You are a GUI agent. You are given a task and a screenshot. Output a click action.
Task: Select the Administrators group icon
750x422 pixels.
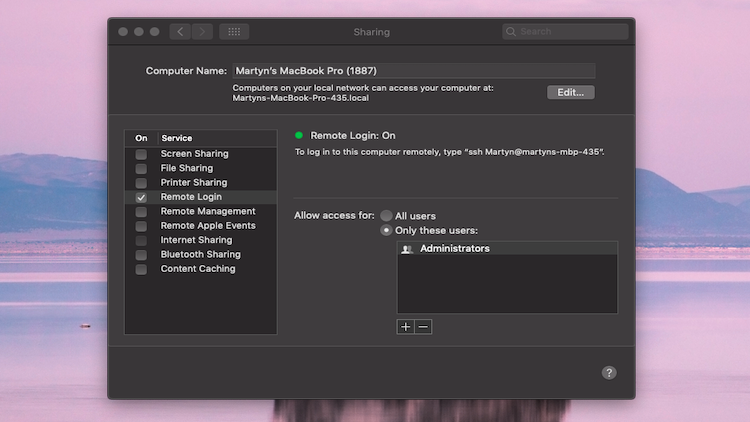407,249
